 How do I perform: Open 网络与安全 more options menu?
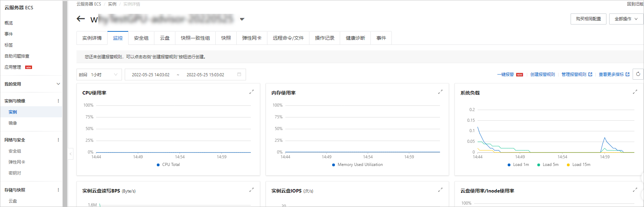click(58, 140)
